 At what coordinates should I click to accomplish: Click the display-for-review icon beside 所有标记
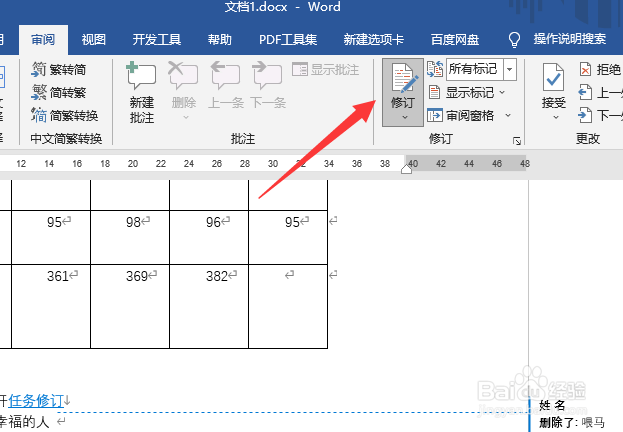coord(435,70)
